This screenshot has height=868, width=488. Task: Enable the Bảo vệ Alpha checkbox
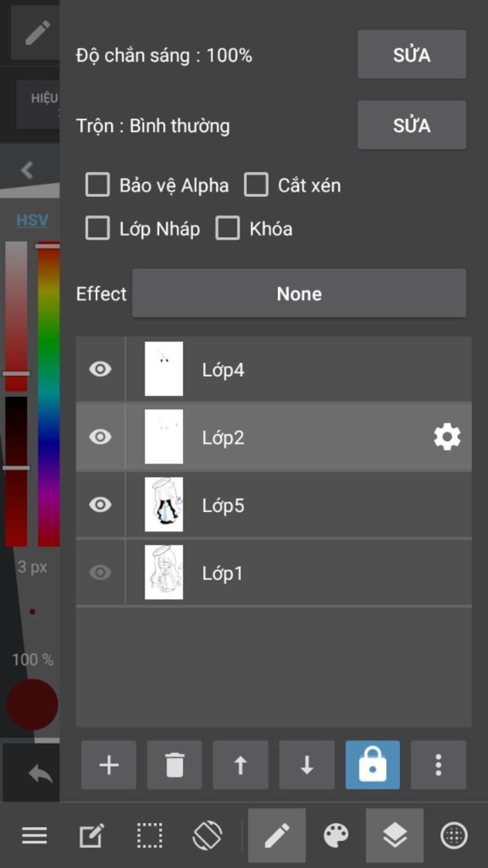click(x=98, y=185)
